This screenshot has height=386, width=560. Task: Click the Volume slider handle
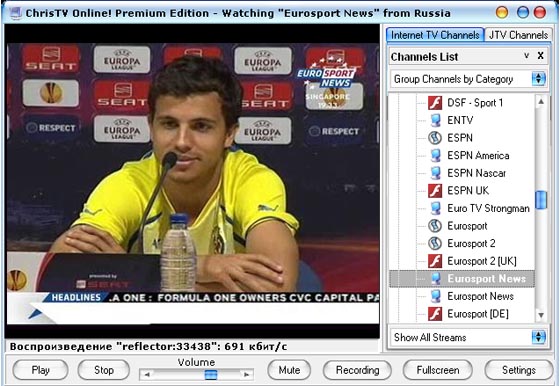(x=211, y=375)
